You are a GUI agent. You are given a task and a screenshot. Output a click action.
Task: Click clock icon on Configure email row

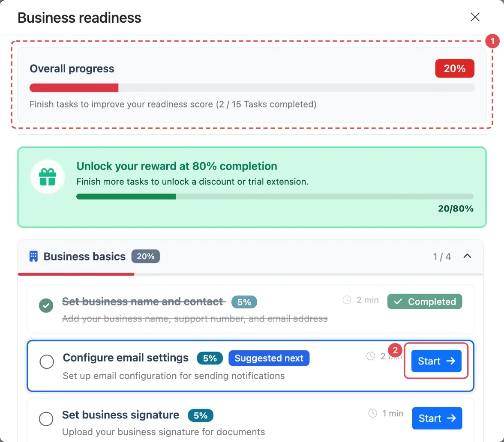371,356
